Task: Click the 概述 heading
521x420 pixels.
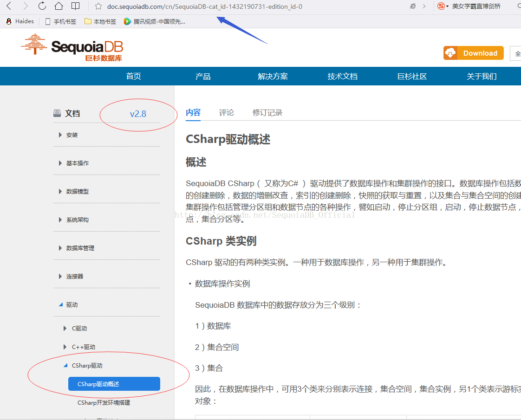Action: pos(196,162)
